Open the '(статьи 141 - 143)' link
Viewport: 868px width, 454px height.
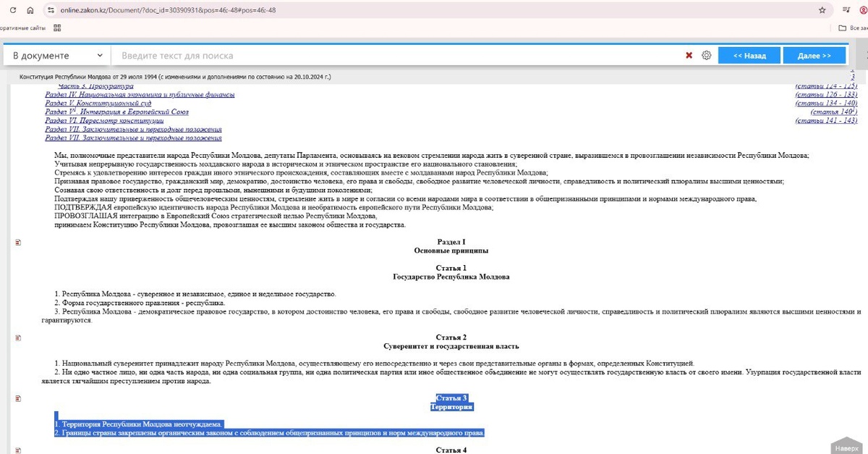[826, 121]
